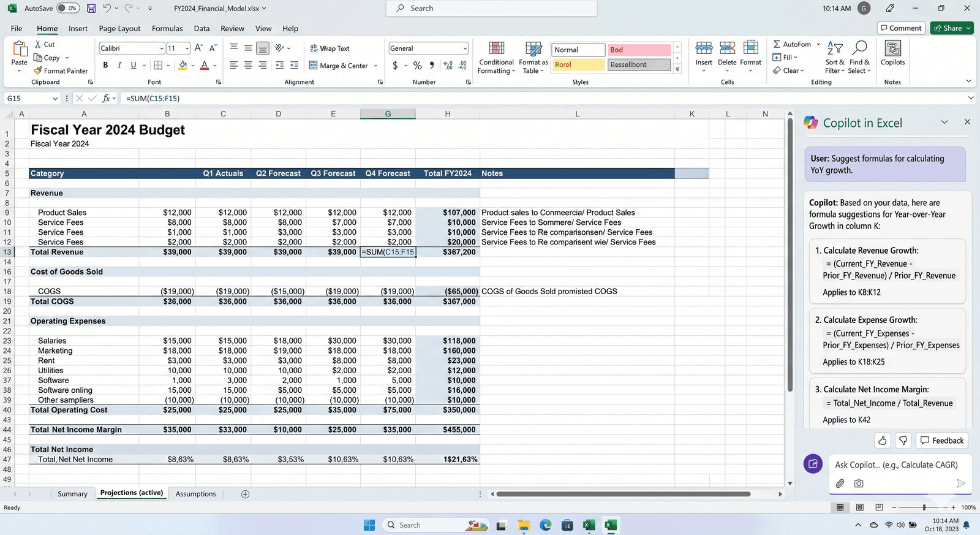Click the thumbs up icon

tap(883, 441)
